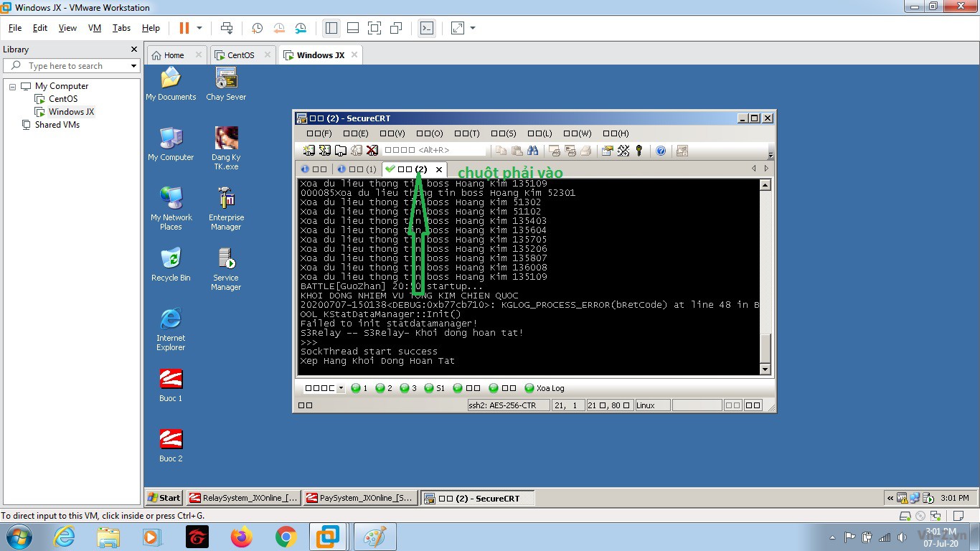
Task: Open VMware Tabs menu
Action: (x=121, y=28)
